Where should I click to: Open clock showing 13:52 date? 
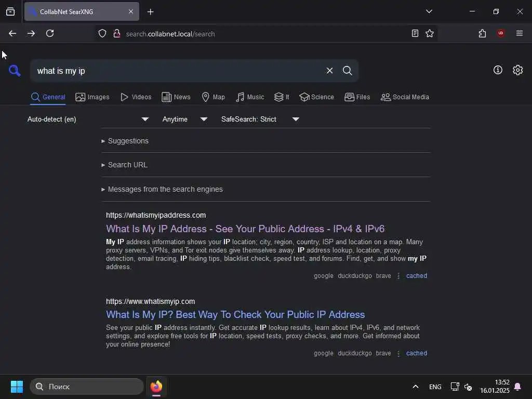(x=495, y=387)
